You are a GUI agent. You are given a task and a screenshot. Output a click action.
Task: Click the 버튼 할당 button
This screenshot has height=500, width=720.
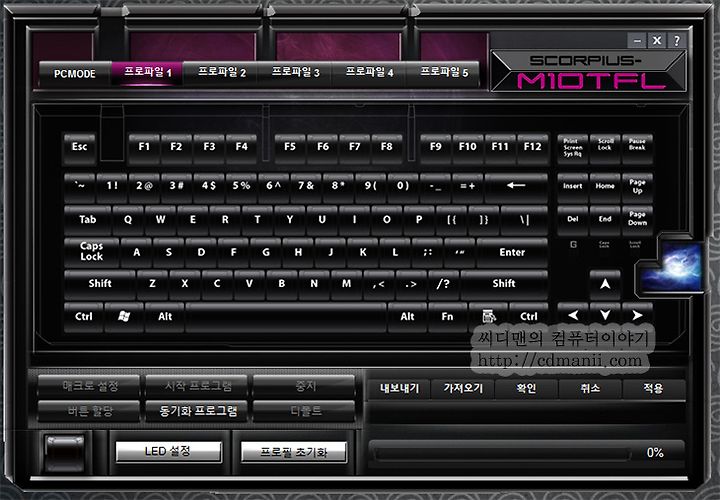(90, 411)
